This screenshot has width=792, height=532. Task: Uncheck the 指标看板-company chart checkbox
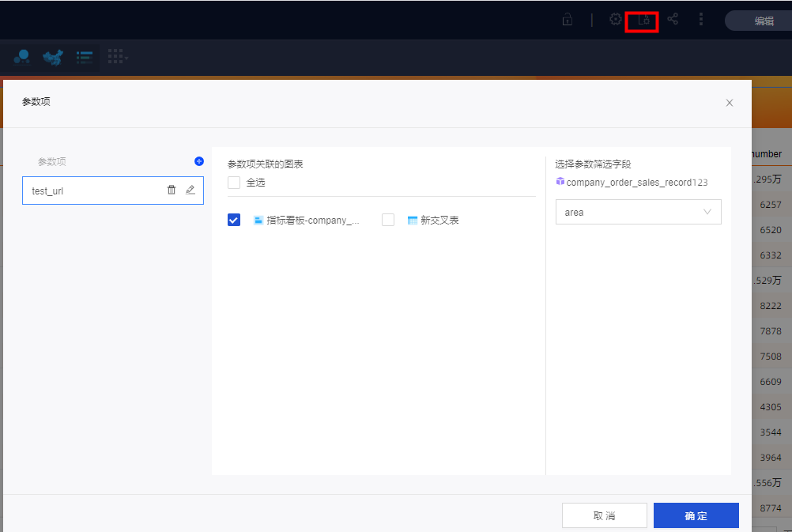(234, 221)
